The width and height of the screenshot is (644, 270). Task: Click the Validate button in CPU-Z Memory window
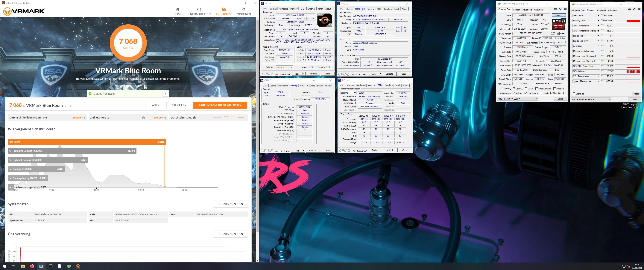[312, 151]
